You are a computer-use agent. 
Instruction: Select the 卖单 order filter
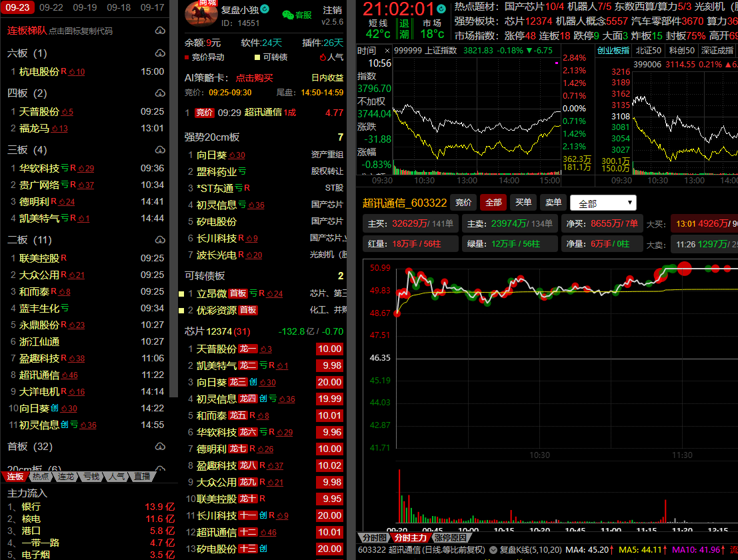[553, 203]
